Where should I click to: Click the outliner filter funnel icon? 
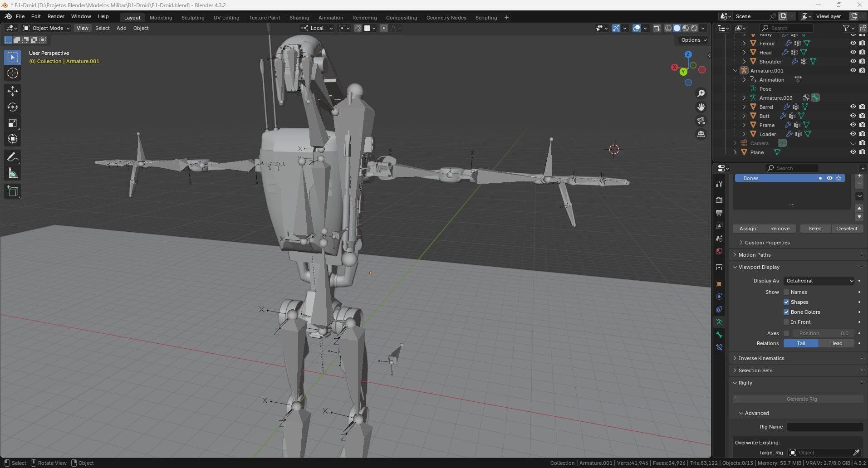pos(846,28)
